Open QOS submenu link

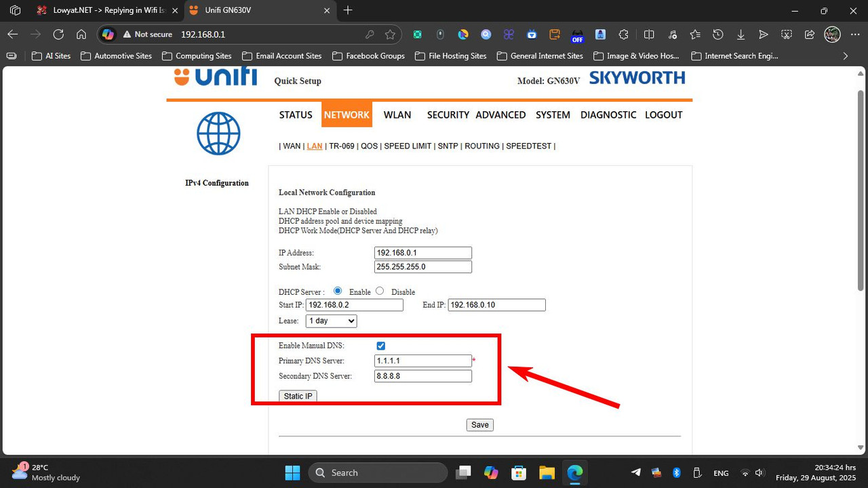369,146
